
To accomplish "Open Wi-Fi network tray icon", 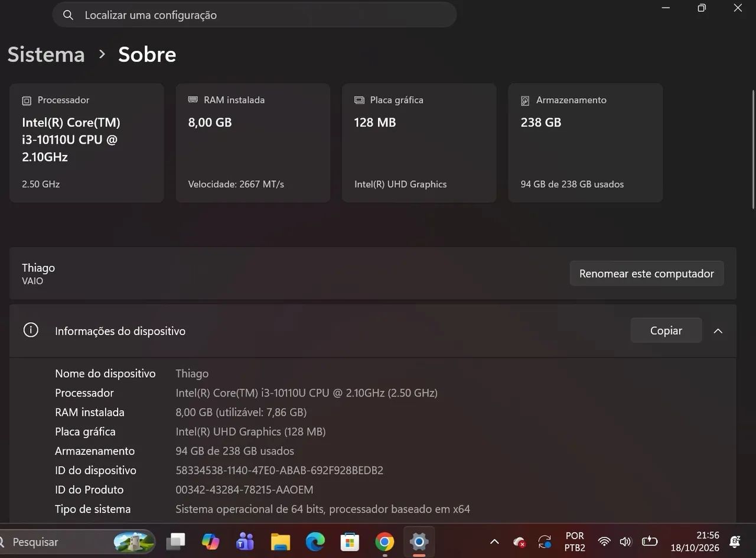I will (604, 541).
